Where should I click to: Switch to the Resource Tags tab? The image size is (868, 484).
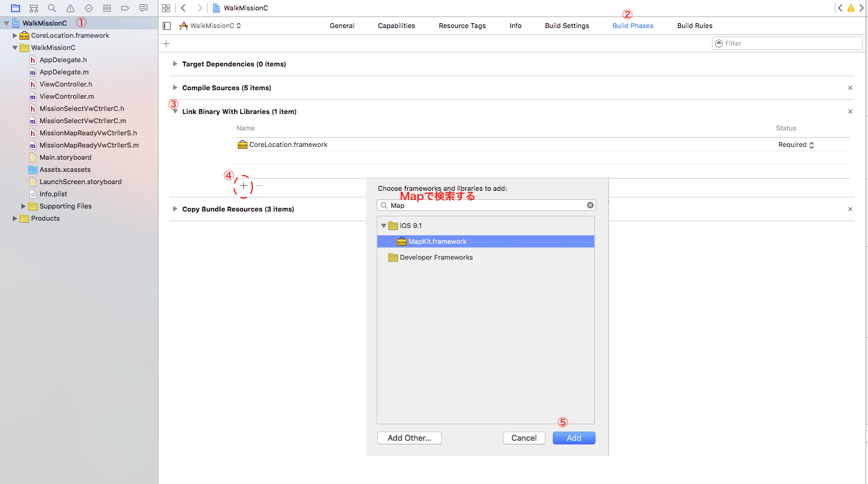pyautogui.click(x=462, y=26)
